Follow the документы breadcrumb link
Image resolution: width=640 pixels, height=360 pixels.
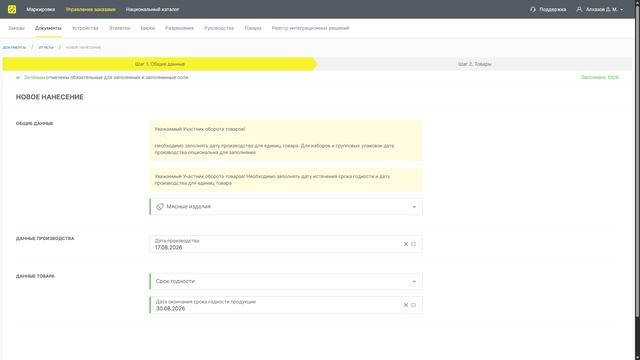(x=14, y=47)
